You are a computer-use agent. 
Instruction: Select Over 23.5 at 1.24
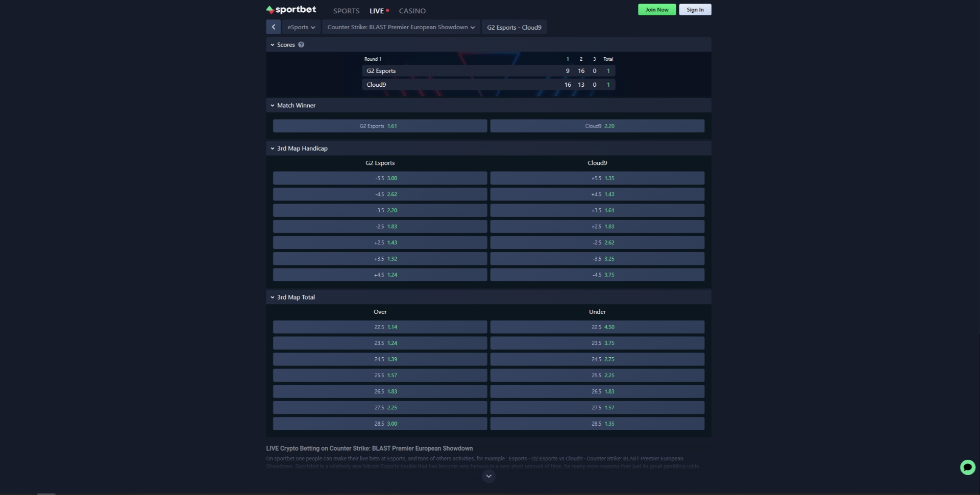tap(380, 343)
